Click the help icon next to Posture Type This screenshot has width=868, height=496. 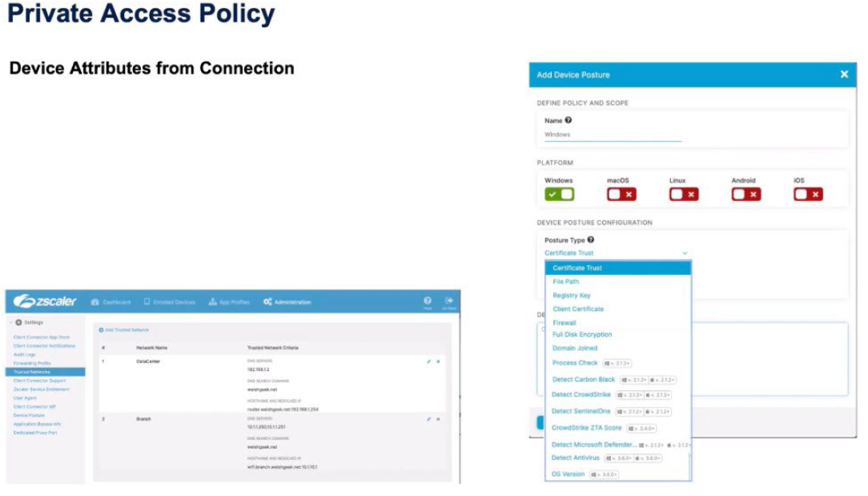[x=591, y=240]
